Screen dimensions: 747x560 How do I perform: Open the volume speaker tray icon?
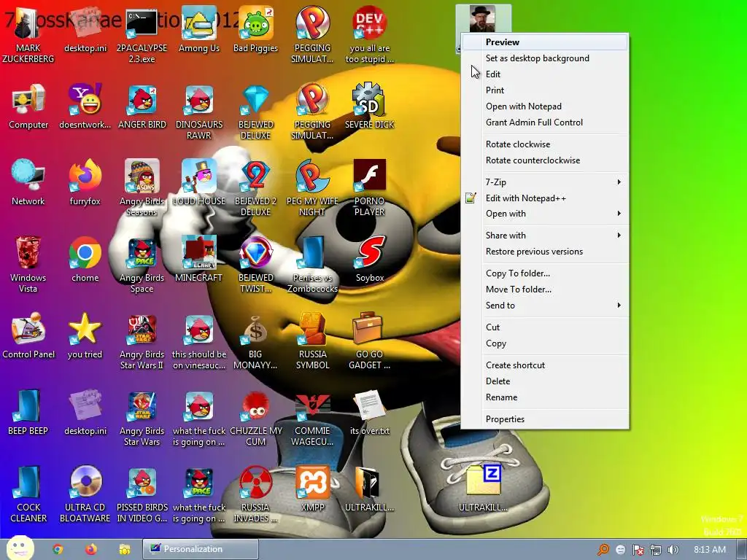coord(673,550)
